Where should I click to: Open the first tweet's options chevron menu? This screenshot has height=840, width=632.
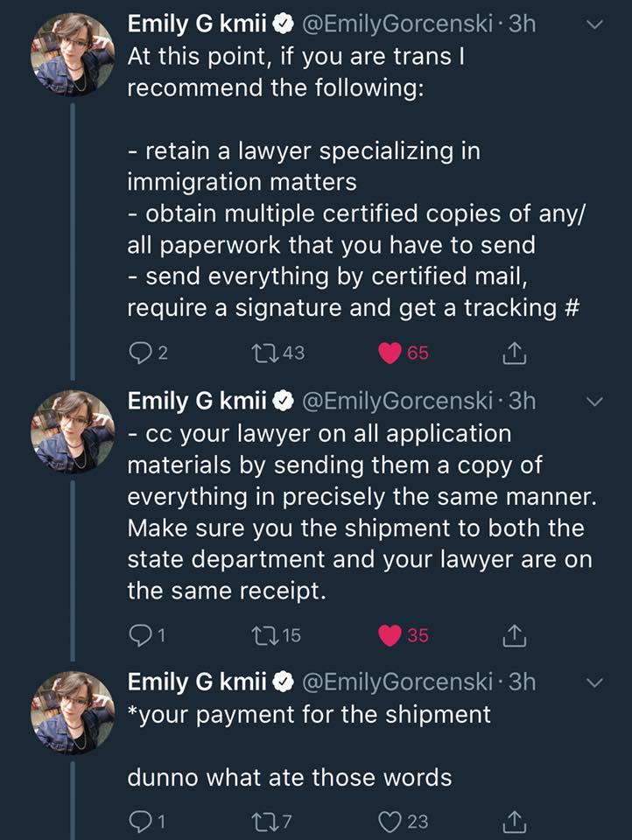(594, 25)
